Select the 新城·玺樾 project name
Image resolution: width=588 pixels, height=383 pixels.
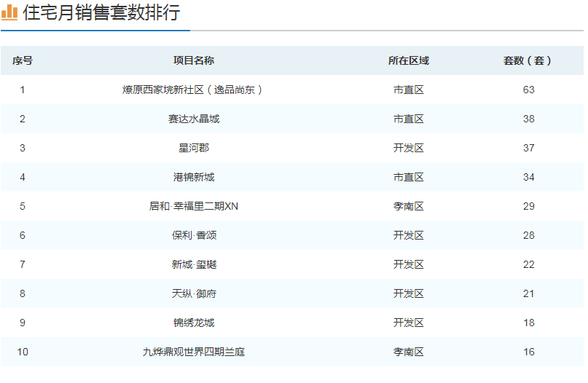coord(193,264)
